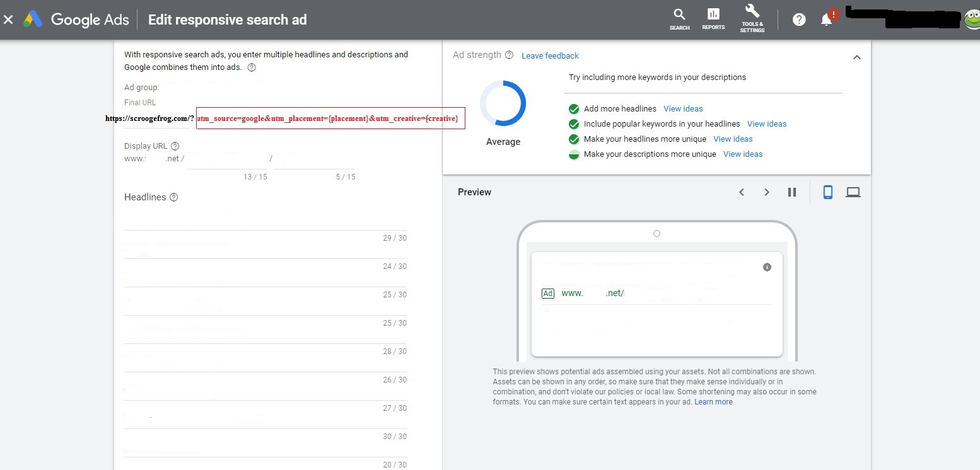View ideas for more unique descriptions

(743, 154)
